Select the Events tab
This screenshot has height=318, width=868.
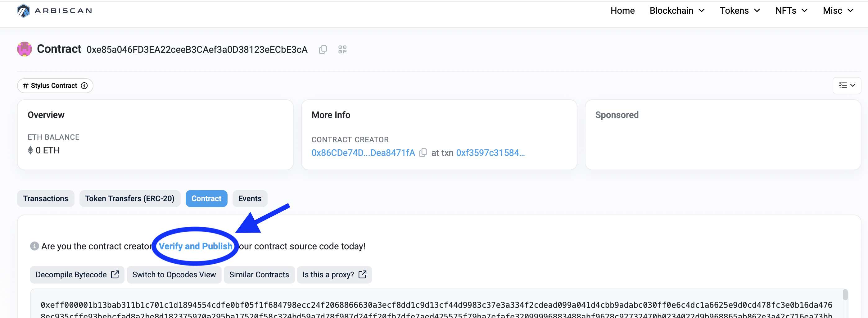[x=250, y=198]
